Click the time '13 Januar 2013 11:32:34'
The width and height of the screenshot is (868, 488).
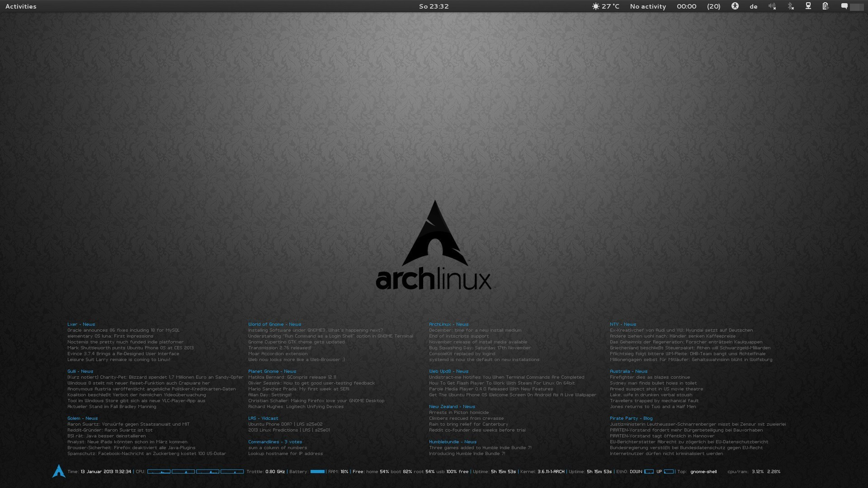(x=106, y=471)
